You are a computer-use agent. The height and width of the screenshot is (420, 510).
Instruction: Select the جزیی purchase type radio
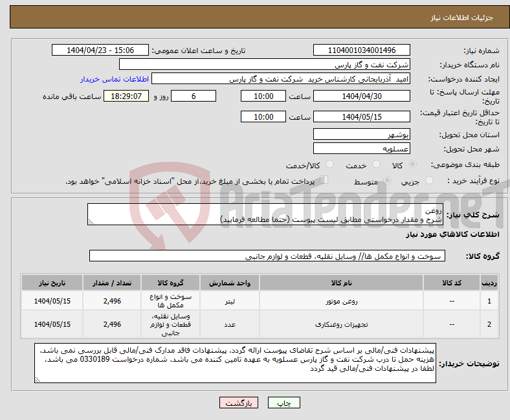(429, 181)
